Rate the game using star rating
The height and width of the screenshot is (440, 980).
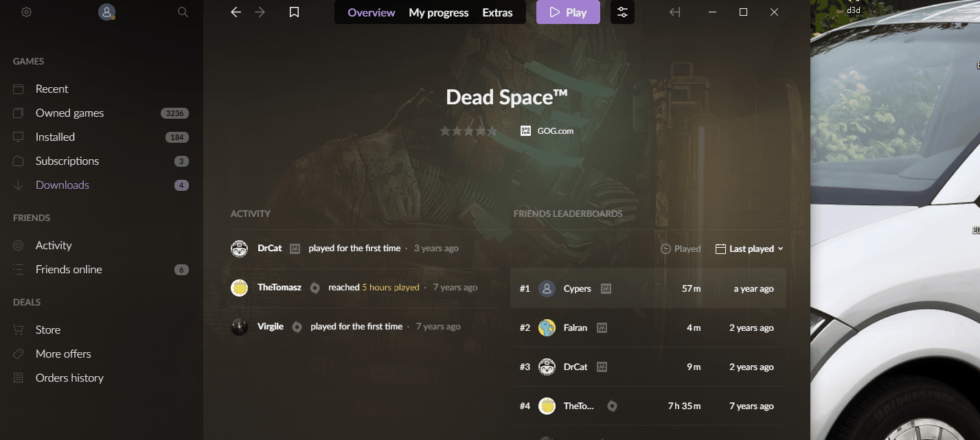[x=468, y=130]
